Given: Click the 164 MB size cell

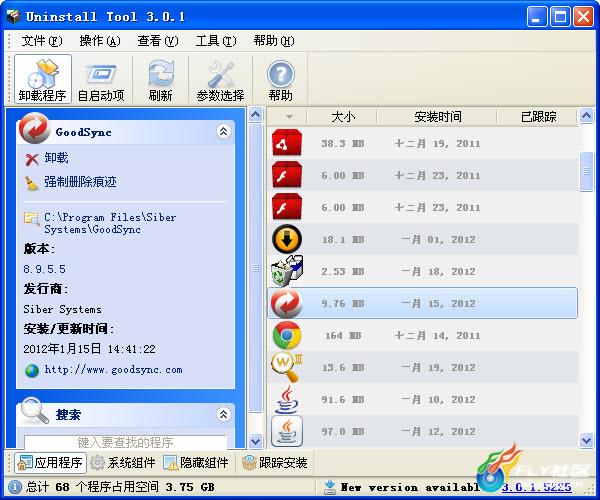Looking at the screenshot, I should click(343, 336).
